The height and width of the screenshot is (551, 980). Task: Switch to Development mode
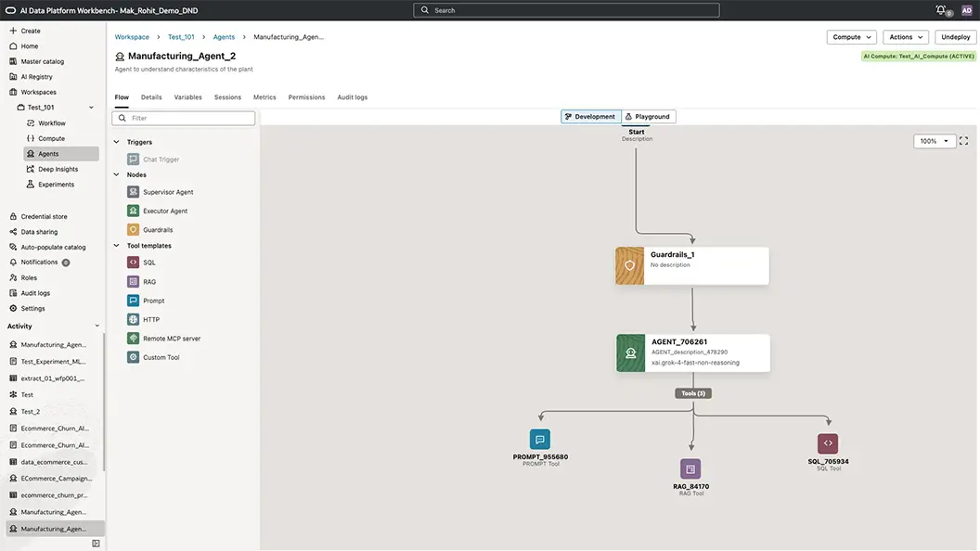pos(590,117)
